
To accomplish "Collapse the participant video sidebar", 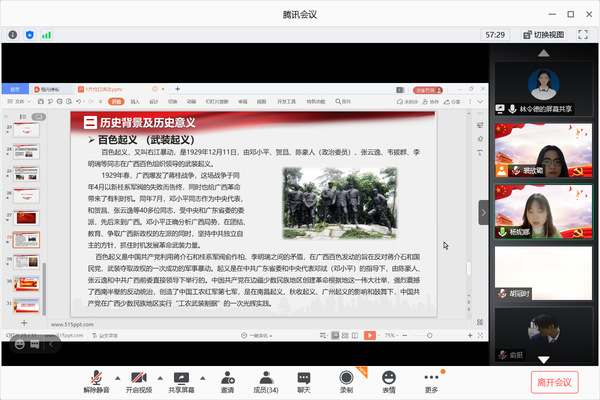I will [483, 212].
